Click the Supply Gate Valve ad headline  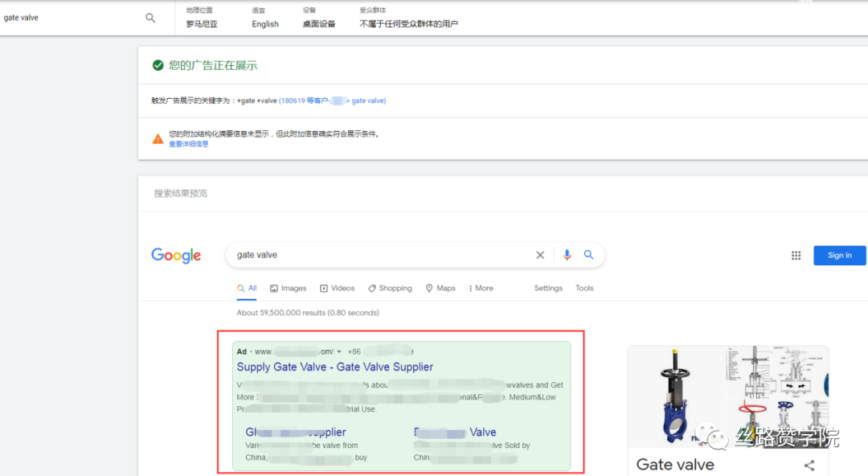coord(335,366)
